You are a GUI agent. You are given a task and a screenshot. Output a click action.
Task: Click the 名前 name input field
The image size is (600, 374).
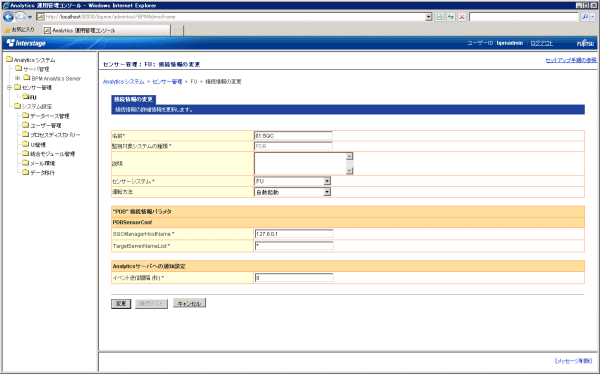(293, 136)
